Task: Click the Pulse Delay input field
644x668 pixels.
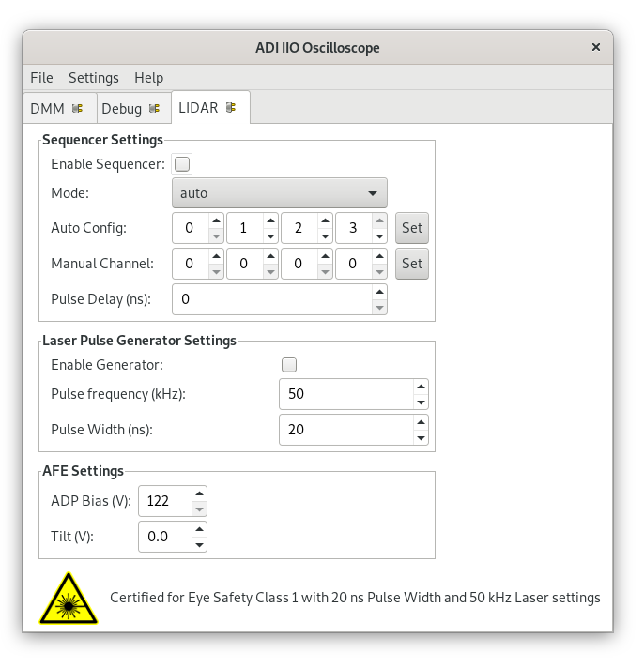Action: [x=272, y=299]
